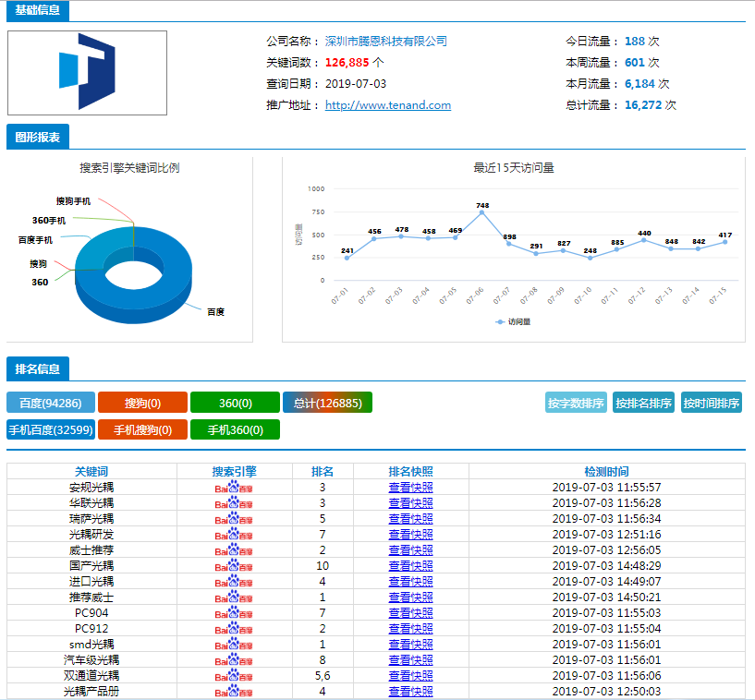
Task: Show the 总计(126885) total tab
Action: tap(327, 403)
